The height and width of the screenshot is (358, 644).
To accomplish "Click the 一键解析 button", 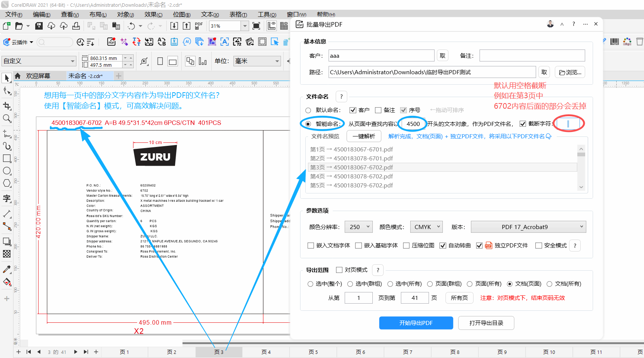I will click(x=363, y=136).
